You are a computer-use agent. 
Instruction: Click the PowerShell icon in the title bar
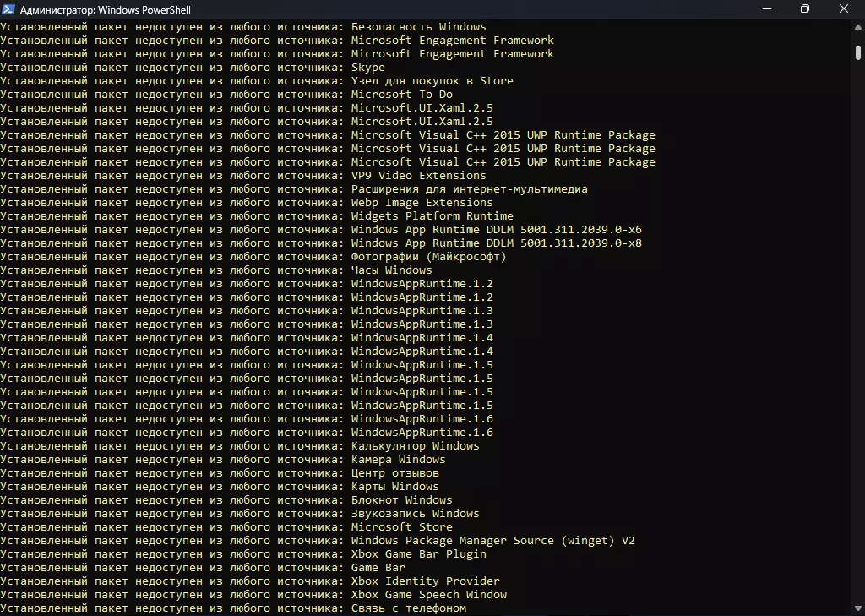(9, 9)
